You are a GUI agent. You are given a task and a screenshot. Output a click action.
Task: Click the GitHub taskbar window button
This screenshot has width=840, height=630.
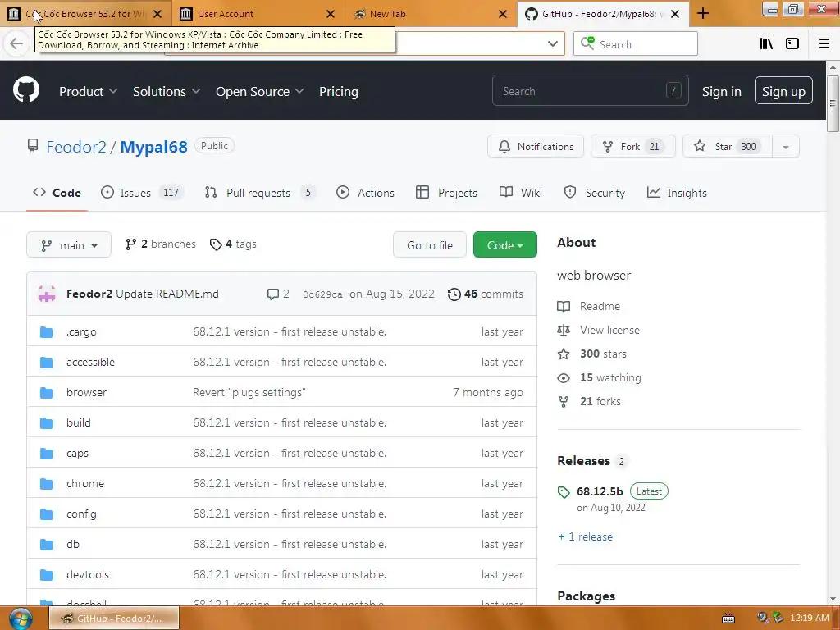coord(113,619)
